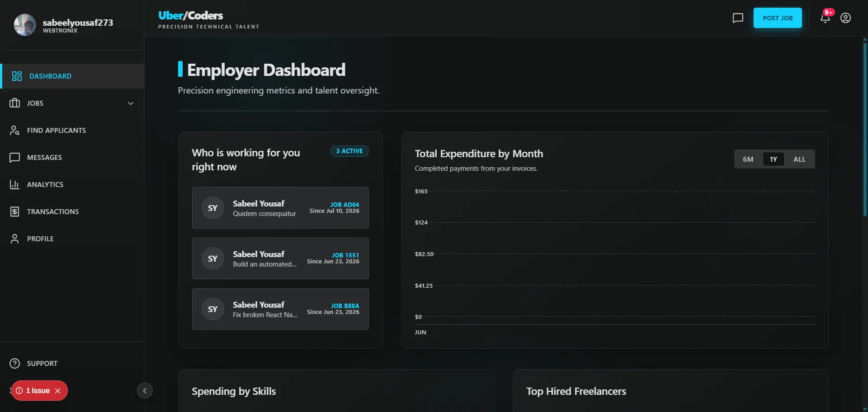Click the sabeelyousaf273 username
Image resolution: width=868 pixels, height=412 pixels.
(78, 23)
